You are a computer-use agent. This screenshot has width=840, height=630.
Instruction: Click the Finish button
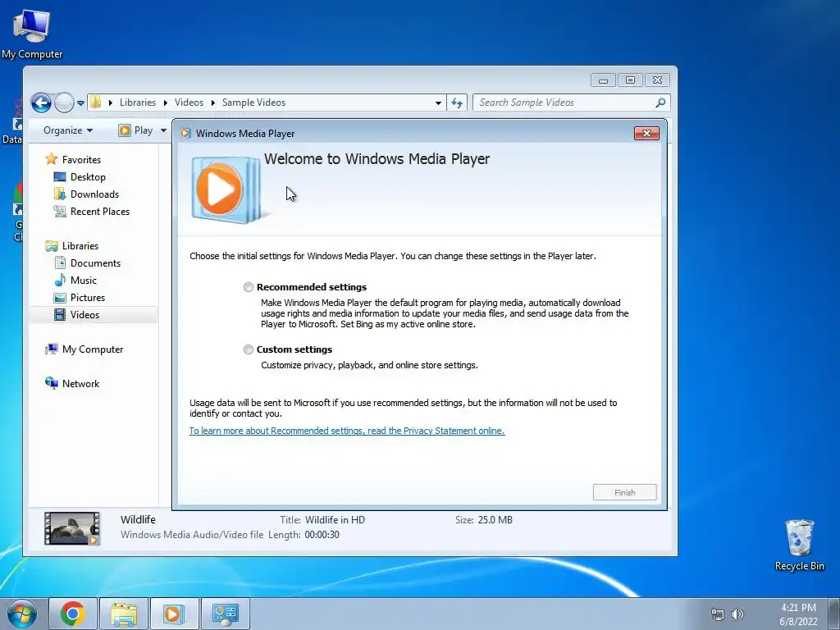click(624, 492)
